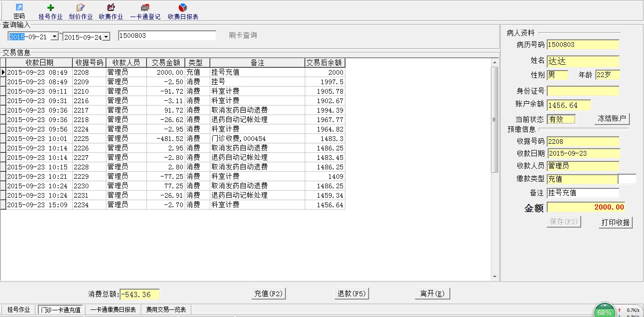Switch to the 挂号作业 bottom tab
Viewport: 644px width, 317px height.
pos(19,310)
